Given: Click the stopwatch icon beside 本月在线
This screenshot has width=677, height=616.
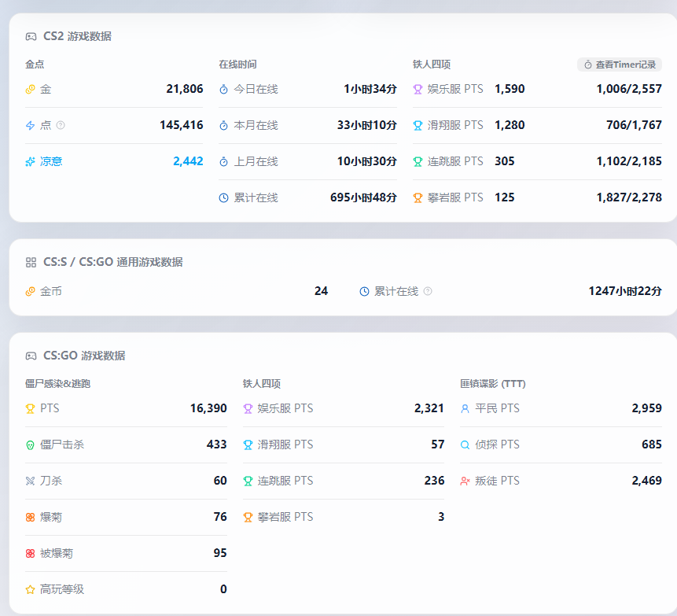Looking at the screenshot, I should (223, 126).
